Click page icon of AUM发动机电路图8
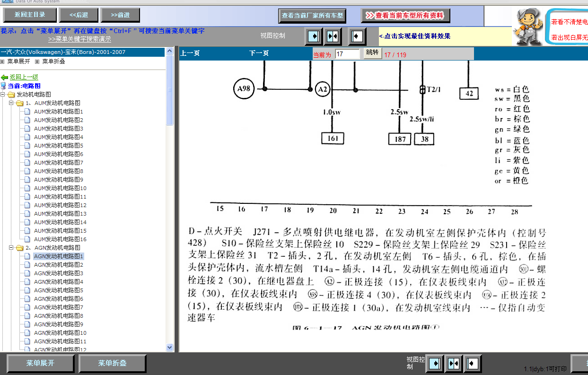The image size is (588, 375). pos(27,171)
